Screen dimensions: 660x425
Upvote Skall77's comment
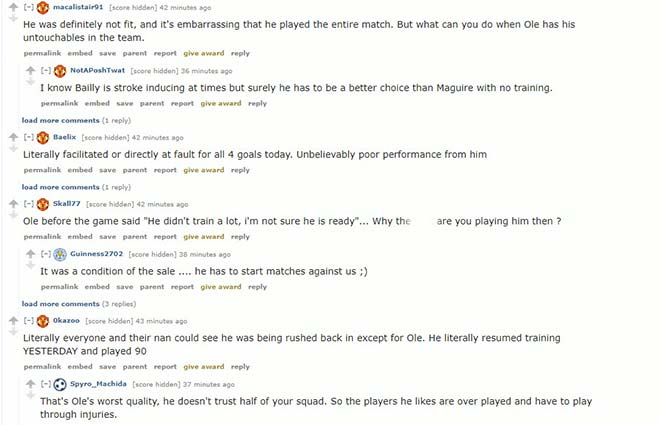pos(13,203)
